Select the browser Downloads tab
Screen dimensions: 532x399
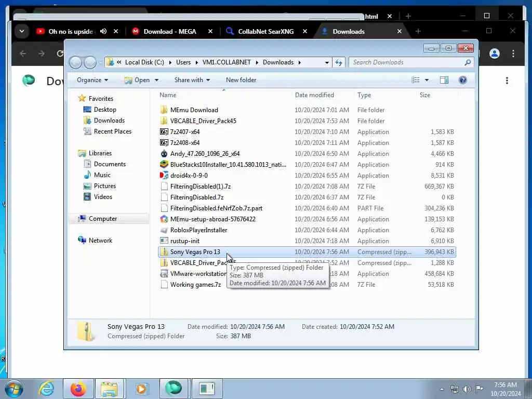[x=349, y=31]
